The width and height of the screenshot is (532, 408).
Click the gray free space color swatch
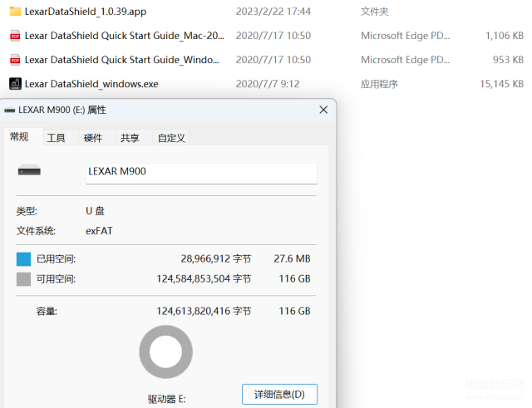[x=24, y=279]
